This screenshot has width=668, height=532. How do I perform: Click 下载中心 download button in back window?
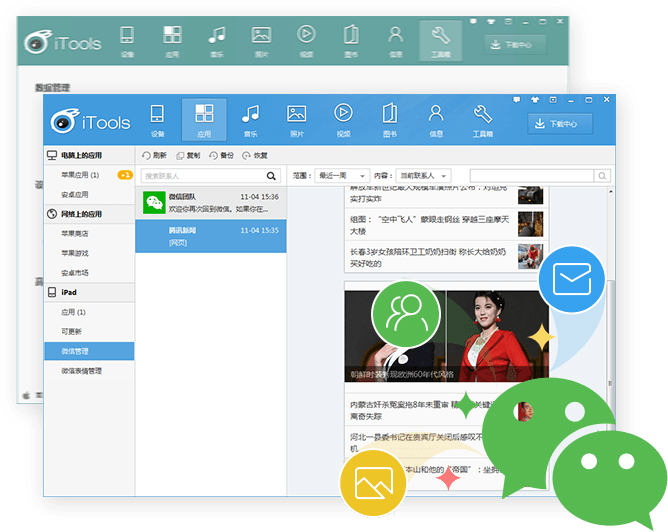click(x=515, y=45)
